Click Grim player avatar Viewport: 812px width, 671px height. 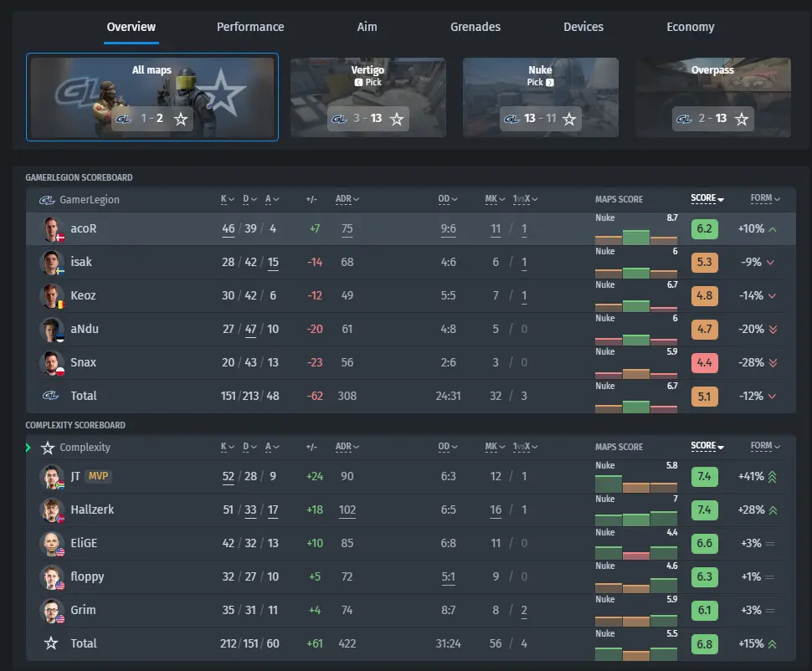pyautogui.click(x=52, y=611)
